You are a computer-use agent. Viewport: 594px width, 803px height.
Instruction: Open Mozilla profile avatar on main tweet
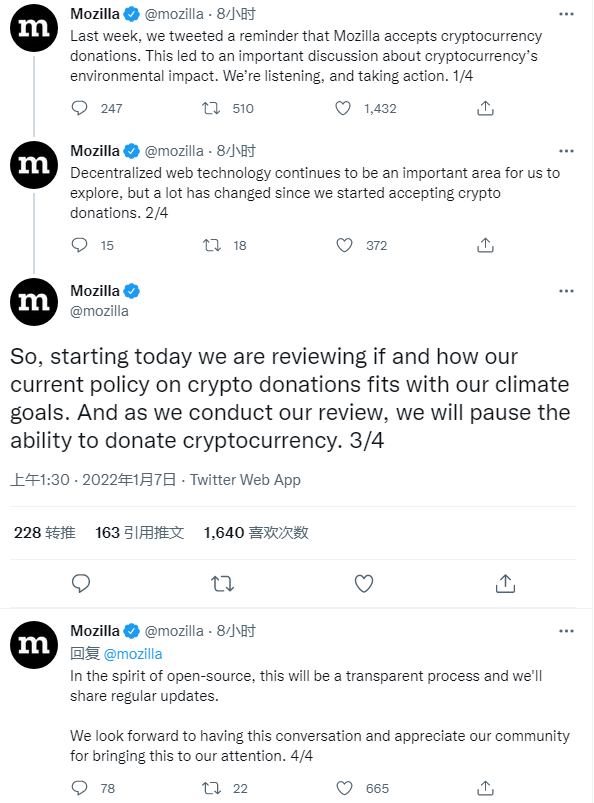pyautogui.click(x=34, y=302)
